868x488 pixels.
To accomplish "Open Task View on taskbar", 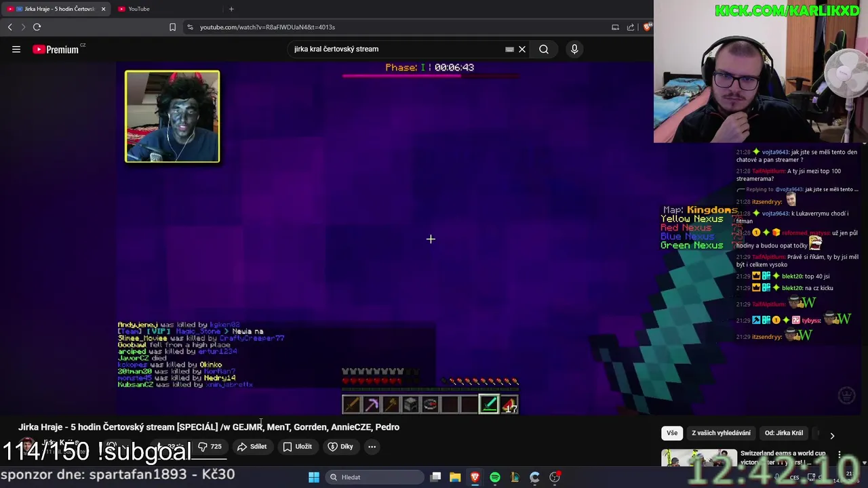I will click(436, 477).
